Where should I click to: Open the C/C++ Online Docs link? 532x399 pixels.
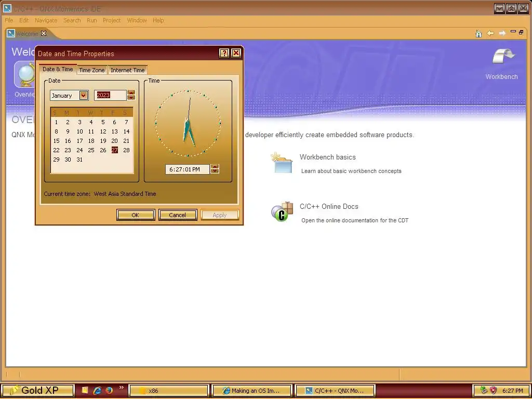(x=329, y=206)
